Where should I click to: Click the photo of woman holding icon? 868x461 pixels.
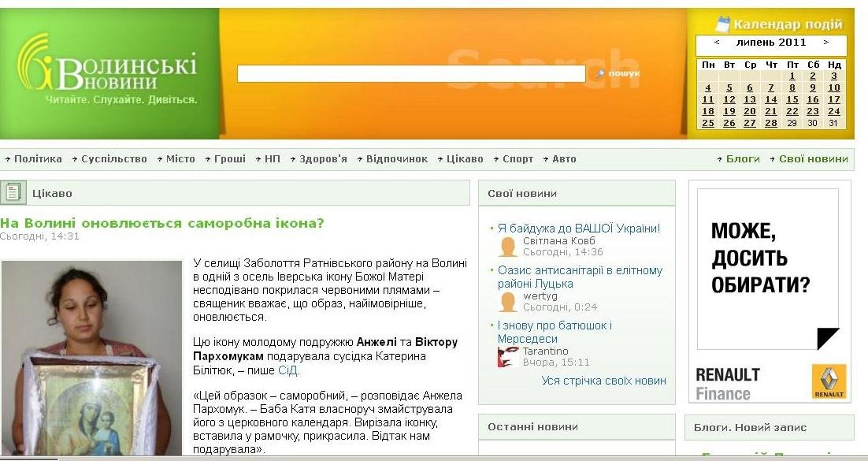click(x=92, y=357)
